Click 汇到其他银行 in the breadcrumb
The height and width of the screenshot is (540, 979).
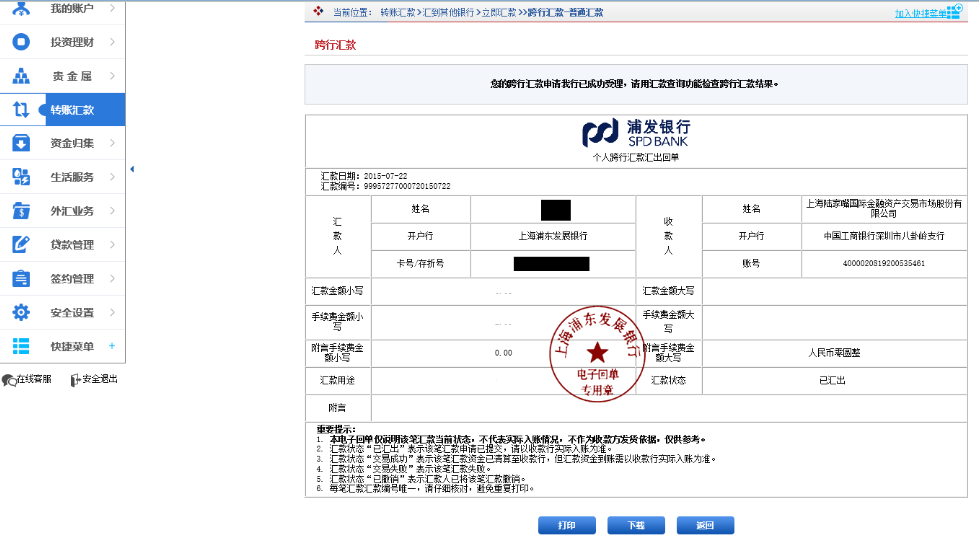(x=448, y=12)
